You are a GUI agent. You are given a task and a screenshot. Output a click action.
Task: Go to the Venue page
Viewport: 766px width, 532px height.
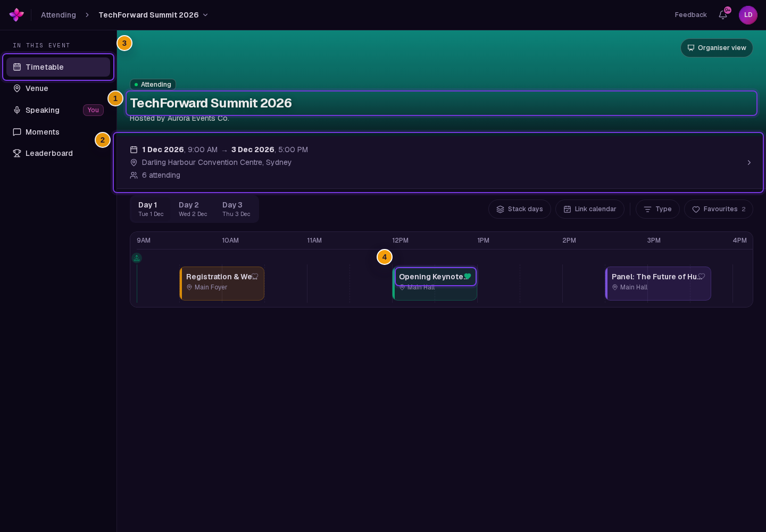click(x=59, y=88)
